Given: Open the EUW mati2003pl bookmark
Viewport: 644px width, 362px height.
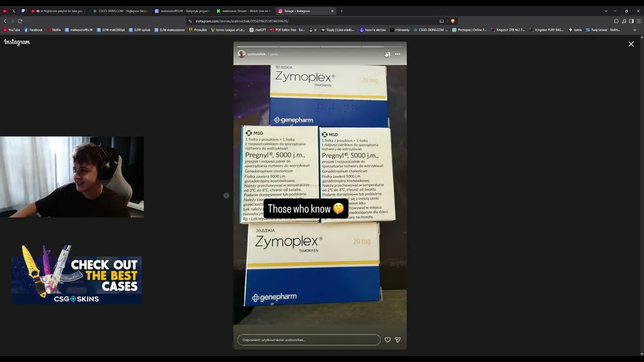Looking at the screenshot, I should pos(111,30).
